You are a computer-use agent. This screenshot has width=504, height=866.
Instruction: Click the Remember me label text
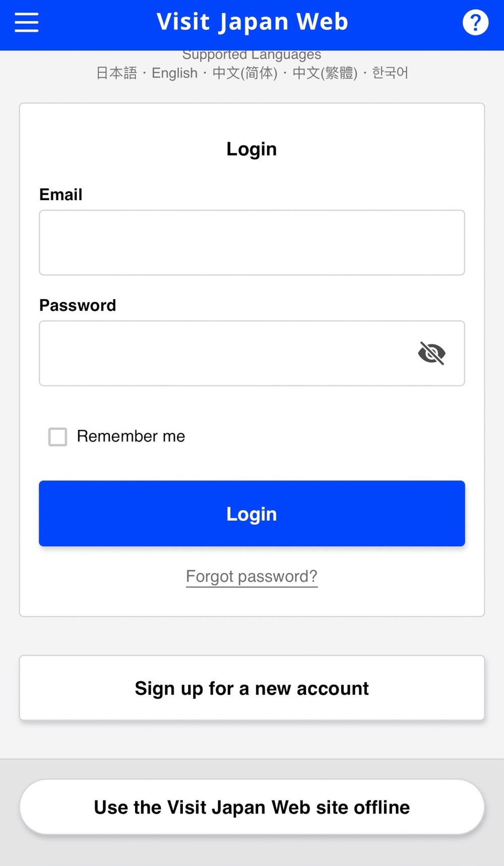[x=131, y=436]
